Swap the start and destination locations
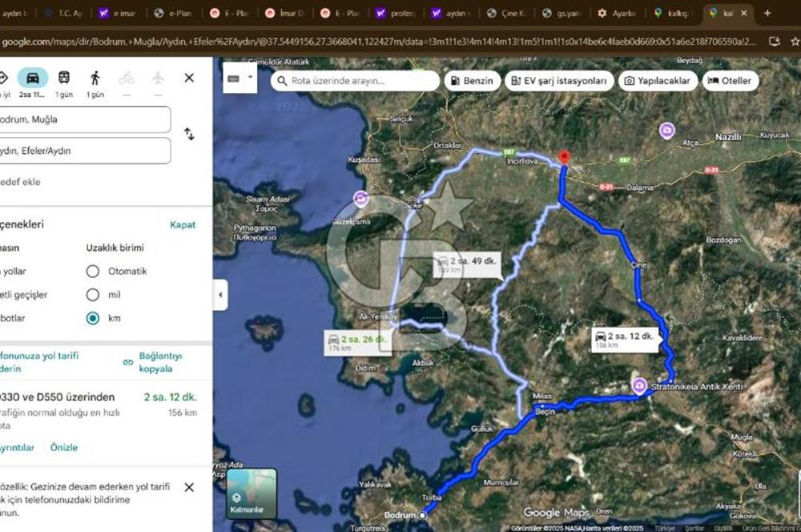Screen dimensions: 801x532 [189, 135]
